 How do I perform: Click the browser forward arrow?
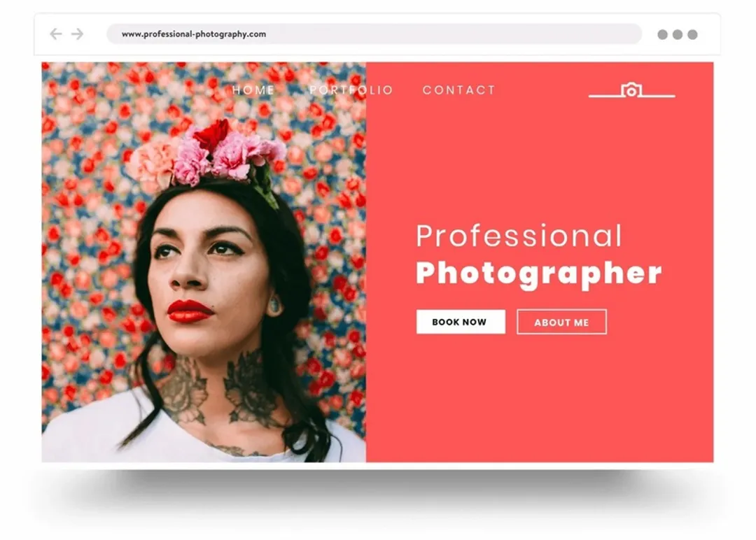pyautogui.click(x=77, y=34)
